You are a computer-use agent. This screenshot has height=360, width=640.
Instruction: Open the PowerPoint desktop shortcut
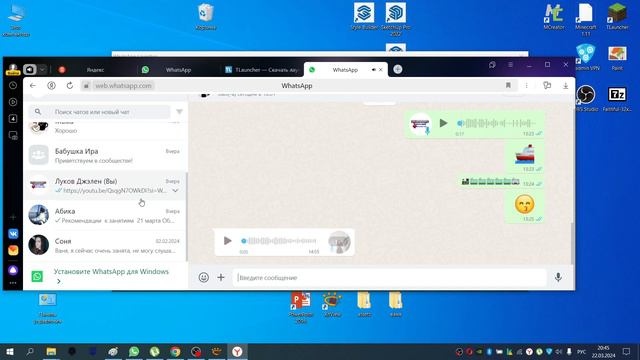click(x=301, y=308)
